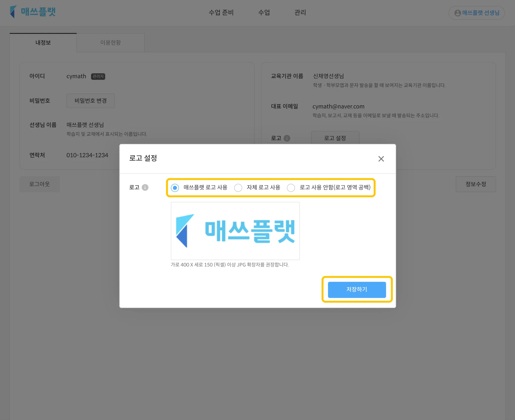
Task: Click the 저장하기 button
Action: [357, 290]
